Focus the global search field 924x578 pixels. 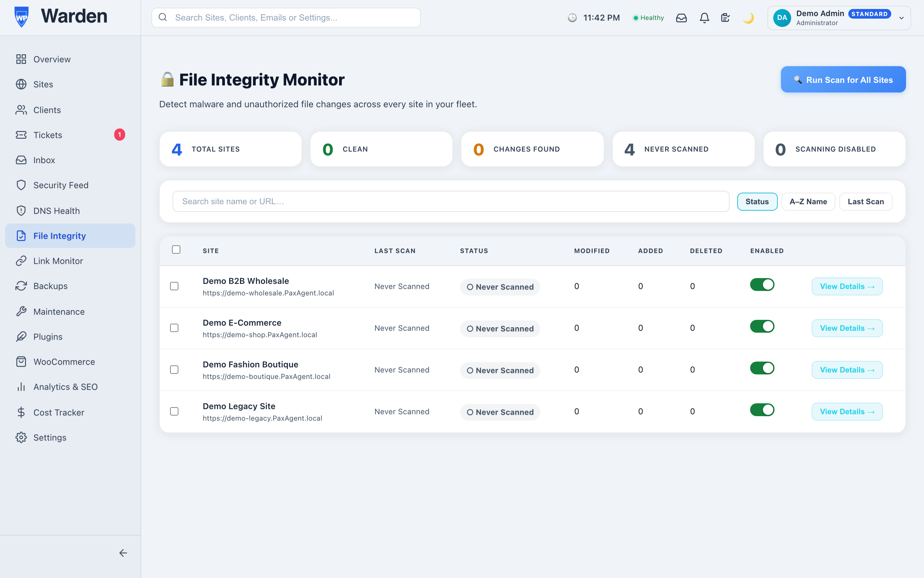286,18
